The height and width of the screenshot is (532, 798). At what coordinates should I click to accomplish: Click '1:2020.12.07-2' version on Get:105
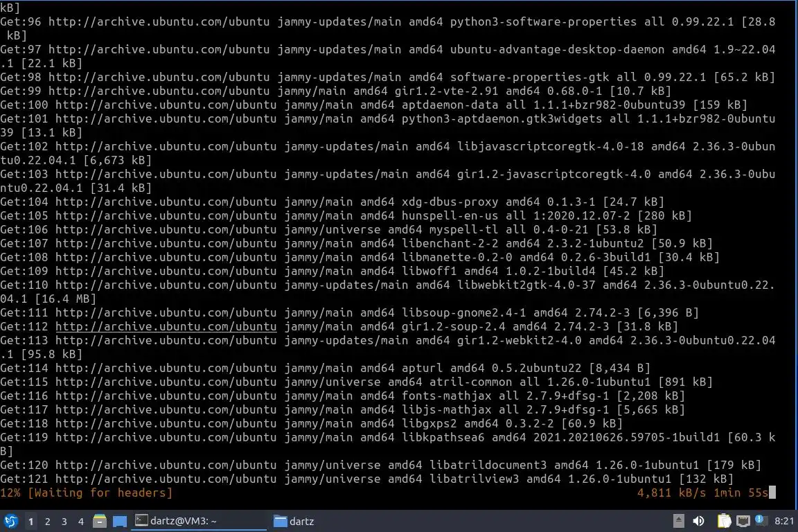[581, 215]
